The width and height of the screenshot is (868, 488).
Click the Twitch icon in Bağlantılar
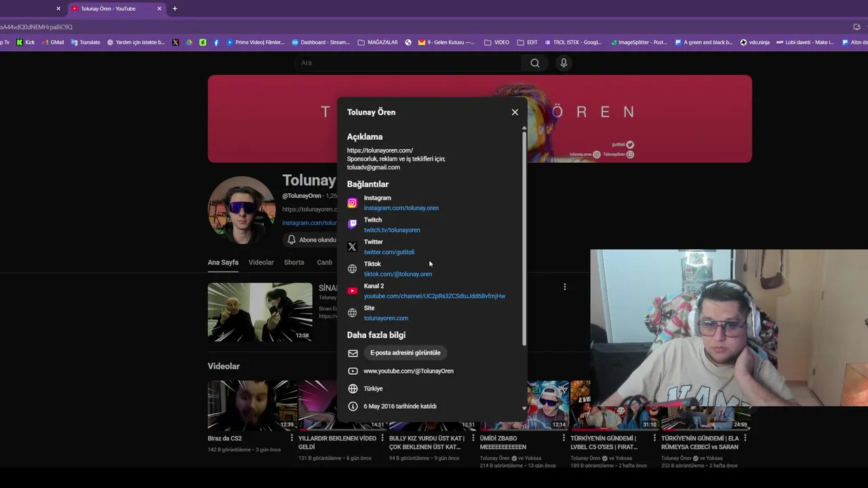[x=352, y=224]
